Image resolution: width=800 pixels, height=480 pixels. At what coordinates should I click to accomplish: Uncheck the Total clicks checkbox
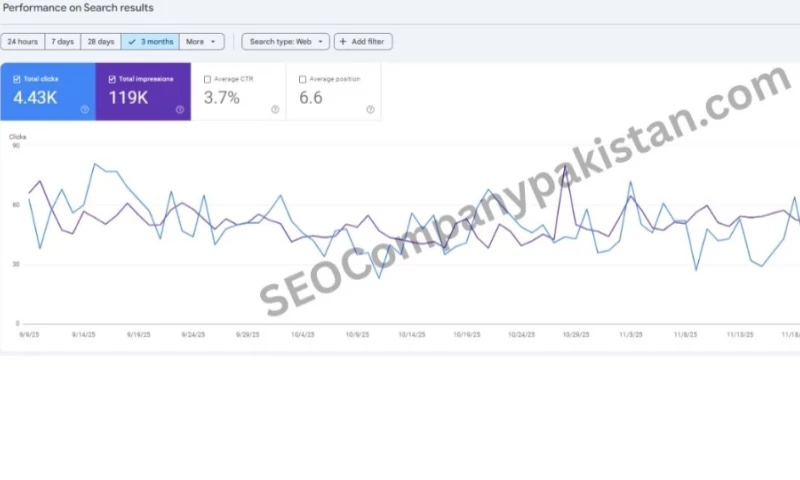tap(17, 79)
